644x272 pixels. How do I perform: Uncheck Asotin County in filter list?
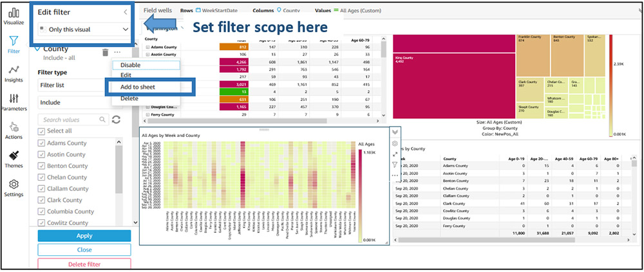click(x=41, y=155)
